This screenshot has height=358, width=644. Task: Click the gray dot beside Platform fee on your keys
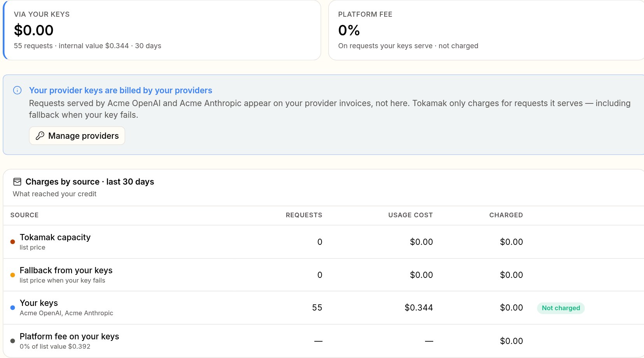tap(12, 341)
